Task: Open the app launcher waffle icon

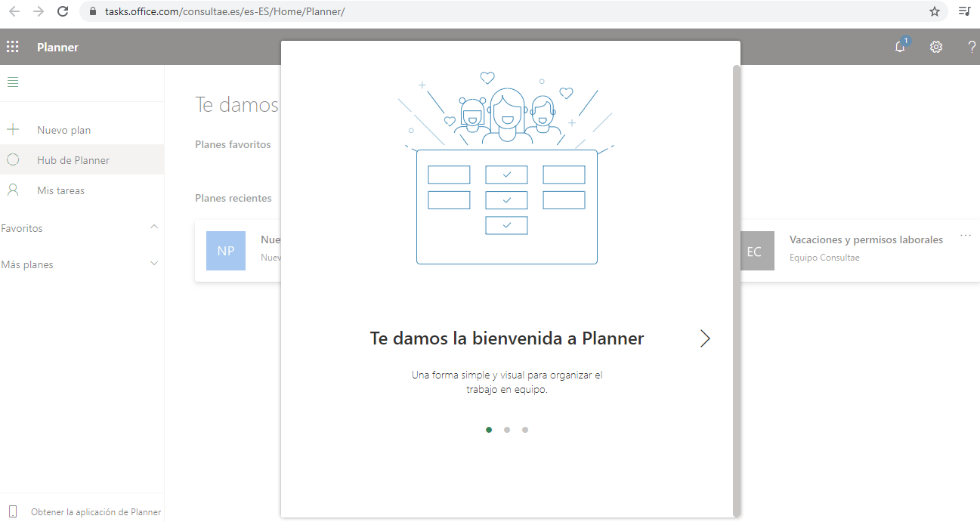Action: click(13, 47)
